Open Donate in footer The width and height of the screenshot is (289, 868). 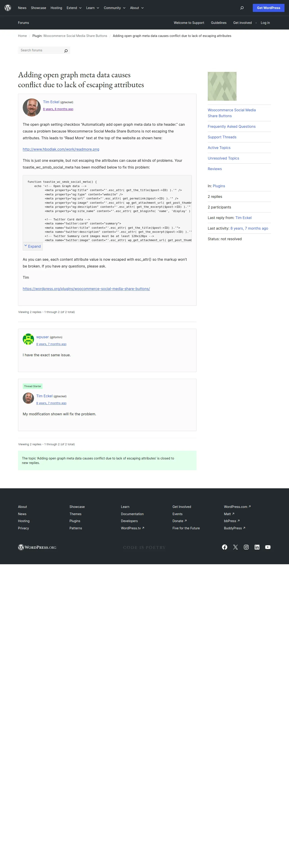tap(179, 521)
